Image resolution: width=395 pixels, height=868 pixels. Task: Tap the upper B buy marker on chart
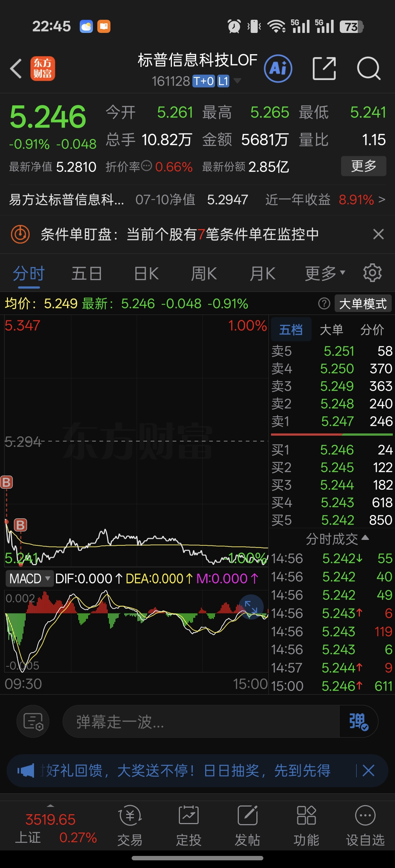click(x=7, y=482)
